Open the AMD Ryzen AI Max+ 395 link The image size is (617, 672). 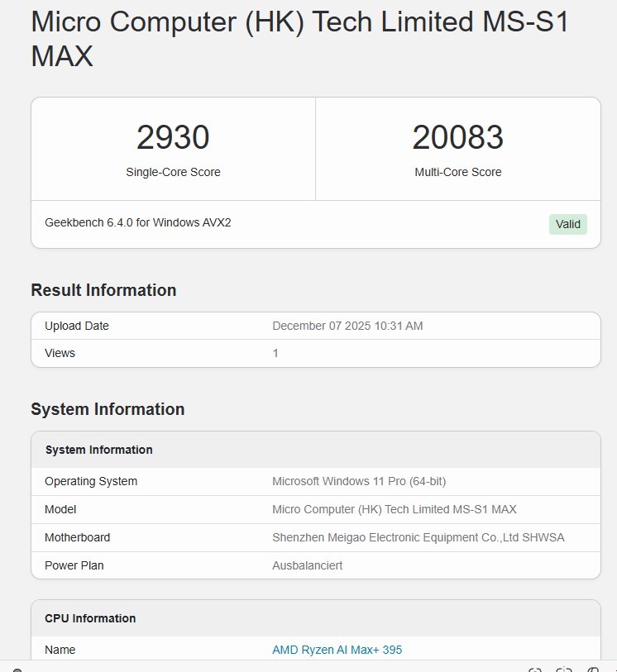pos(337,650)
